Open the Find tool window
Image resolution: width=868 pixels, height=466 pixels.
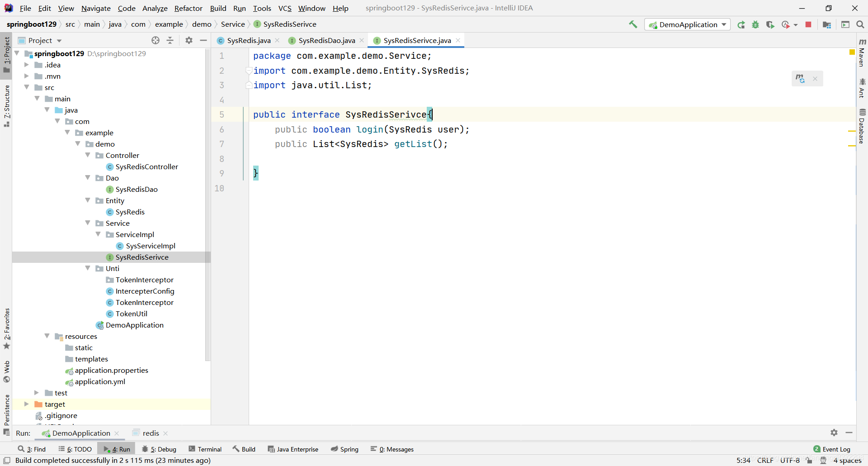coord(32,449)
